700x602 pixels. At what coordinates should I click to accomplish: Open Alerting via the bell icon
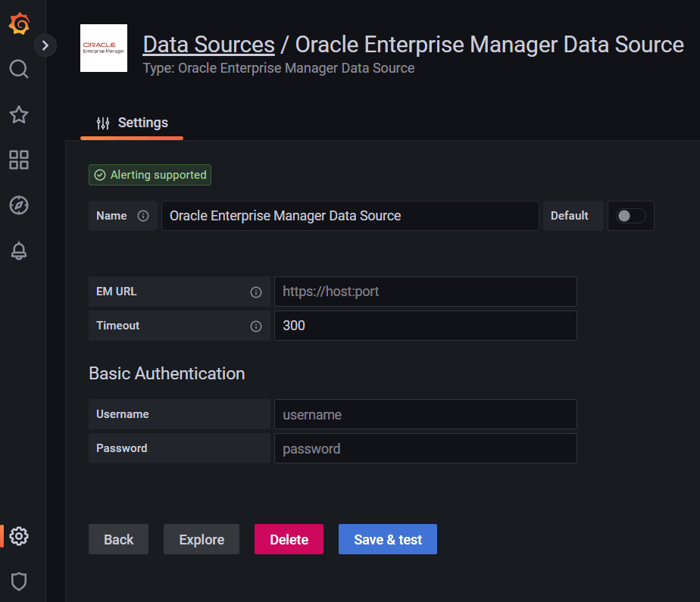[x=18, y=251]
